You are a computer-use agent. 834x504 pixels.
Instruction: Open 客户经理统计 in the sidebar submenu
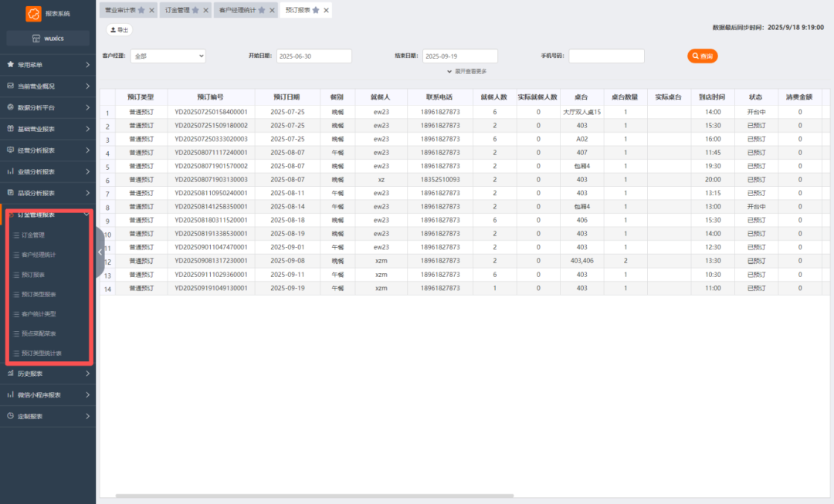[39, 255]
